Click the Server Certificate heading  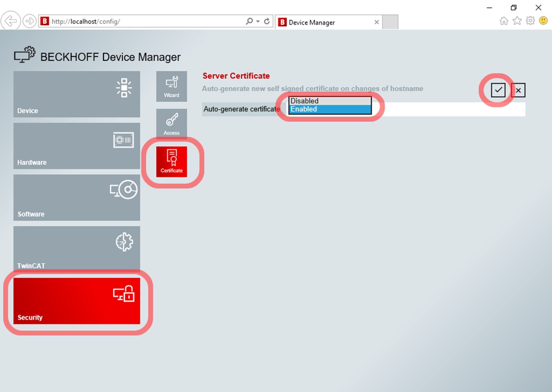click(236, 76)
